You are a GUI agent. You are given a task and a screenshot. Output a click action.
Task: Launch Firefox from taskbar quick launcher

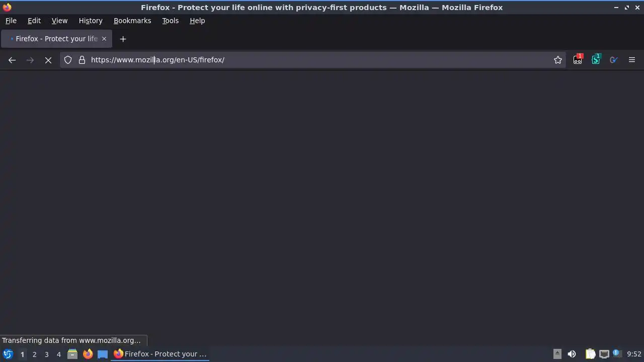[x=88, y=354]
